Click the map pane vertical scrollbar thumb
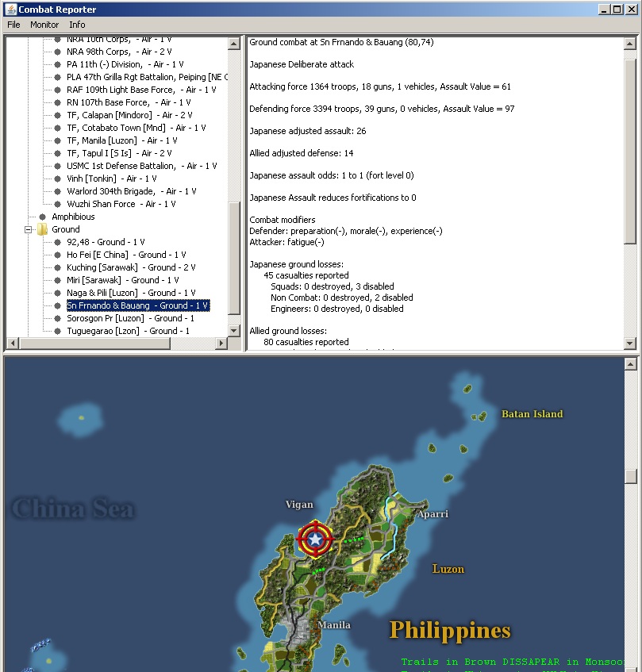The image size is (642, 672). coord(630,477)
